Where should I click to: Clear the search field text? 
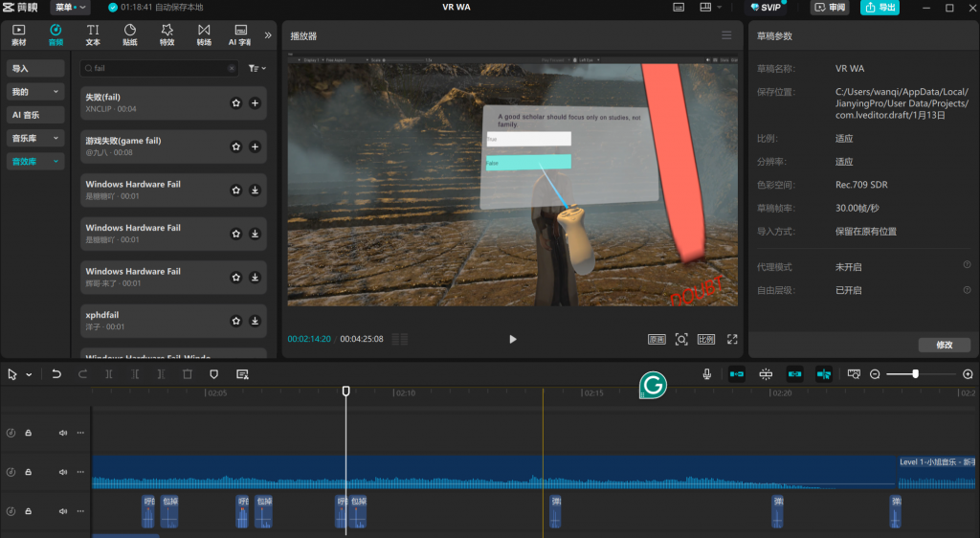pyautogui.click(x=232, y=68)
